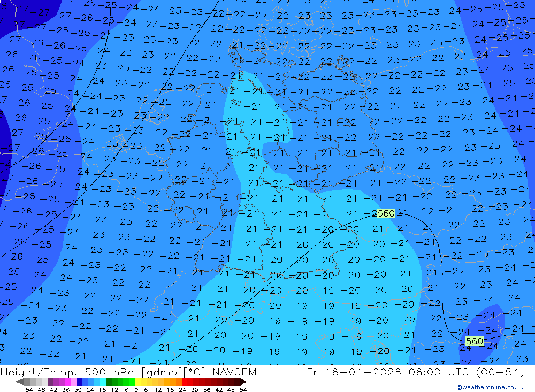The image size is (535, 392).
Task: Click the Height/Temp. title text
Action: click(x=39, y=373)
